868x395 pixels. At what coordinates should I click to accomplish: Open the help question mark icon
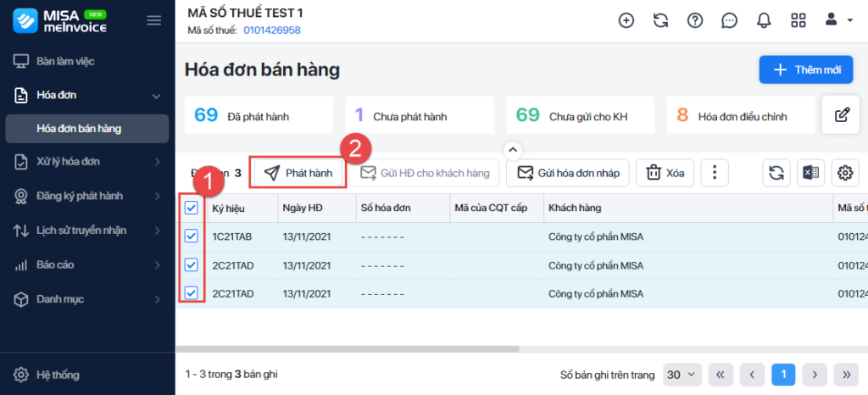coord(695,20)
